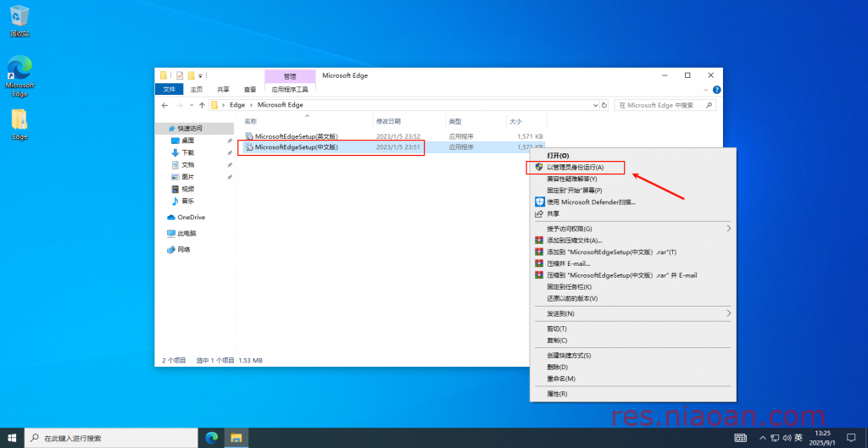The width and height of the screenshot is (868, 448).
Task: Open 桌面 in the navigation pane
Action: point(188,141)
